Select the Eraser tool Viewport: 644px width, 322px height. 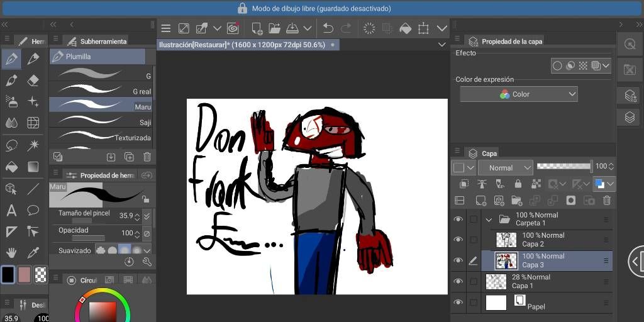(x=33, y=80)
